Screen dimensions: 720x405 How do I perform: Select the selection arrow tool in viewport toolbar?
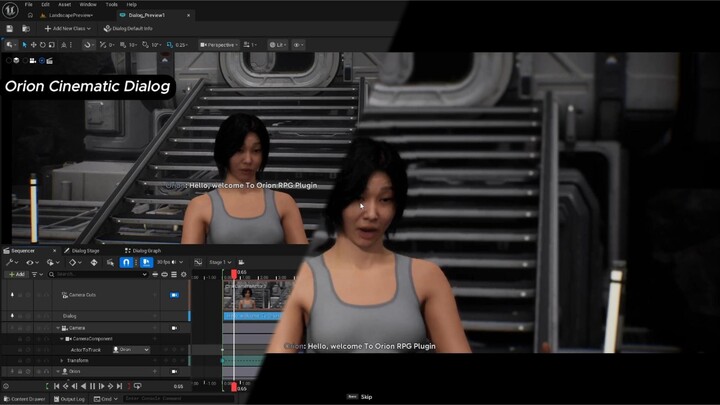[24, 45]
